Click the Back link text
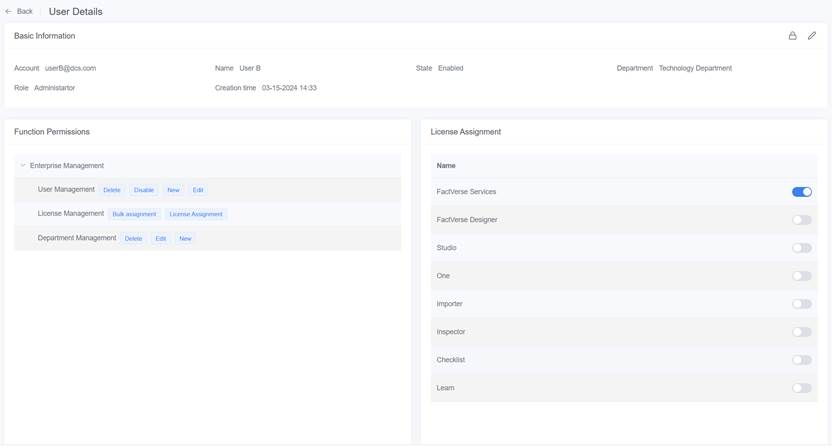Image resolution: width=832 pixels, height=448 pixels. click(25, 12)
